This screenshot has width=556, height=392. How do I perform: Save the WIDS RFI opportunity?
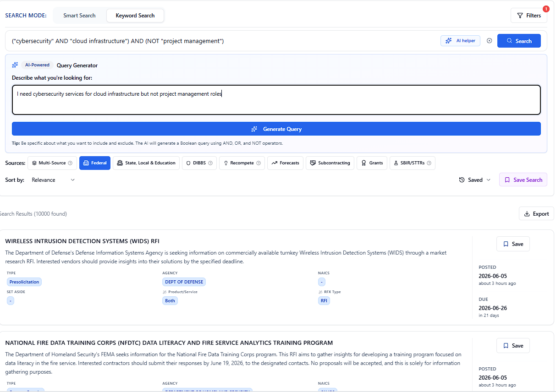513,244
